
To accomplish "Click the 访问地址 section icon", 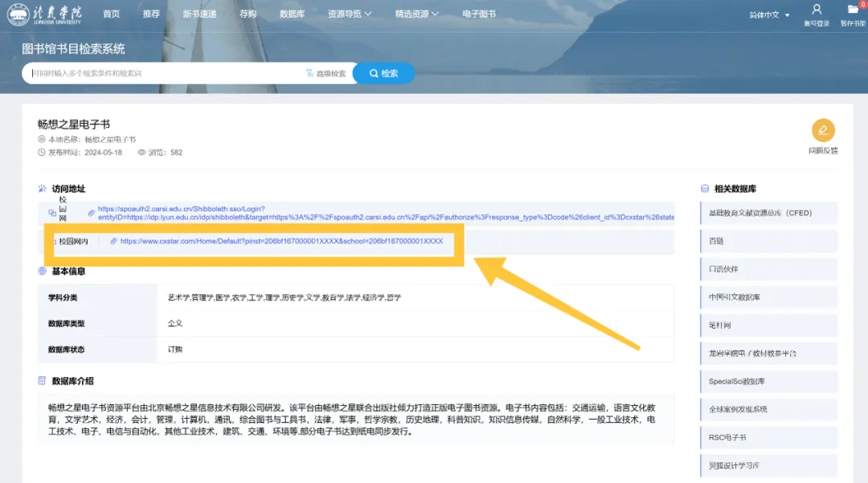I will click(42, 189).
